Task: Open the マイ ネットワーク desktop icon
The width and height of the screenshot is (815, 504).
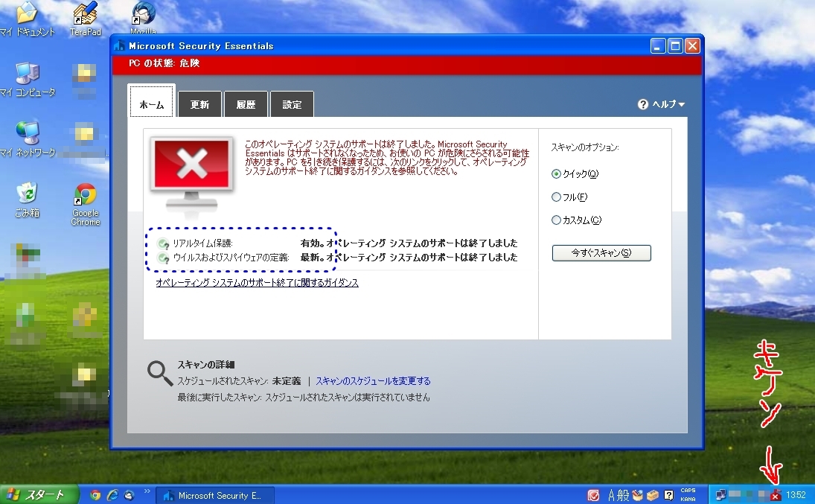Action: (27, 139)
